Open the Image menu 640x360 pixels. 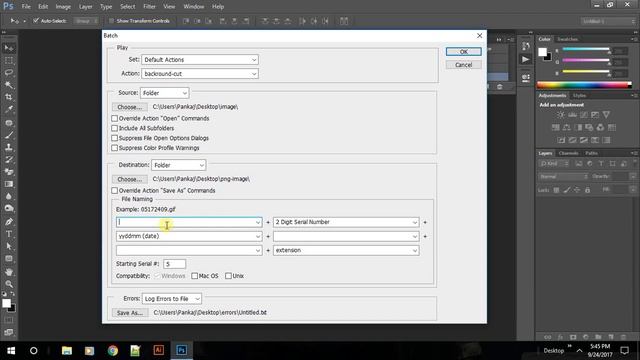click(x=63, y=7)
